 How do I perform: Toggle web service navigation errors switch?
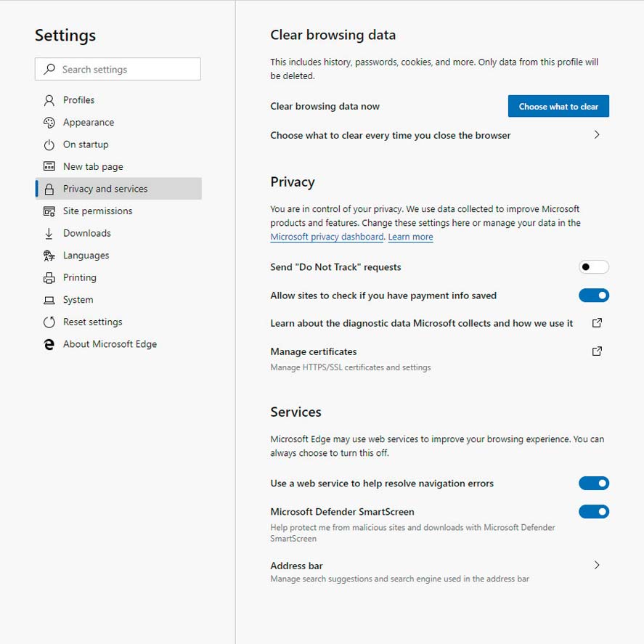pyautogui.click(x=593, y=484)
